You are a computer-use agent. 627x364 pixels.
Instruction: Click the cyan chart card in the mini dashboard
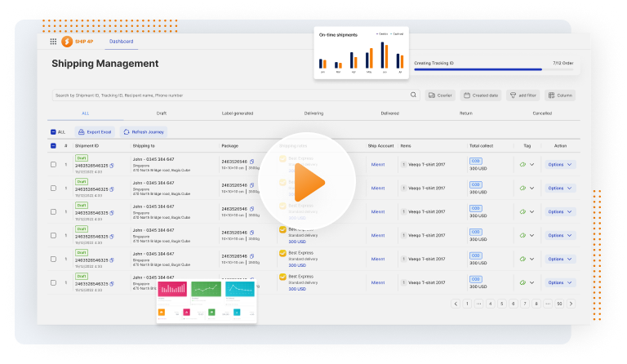coord(240,288)
